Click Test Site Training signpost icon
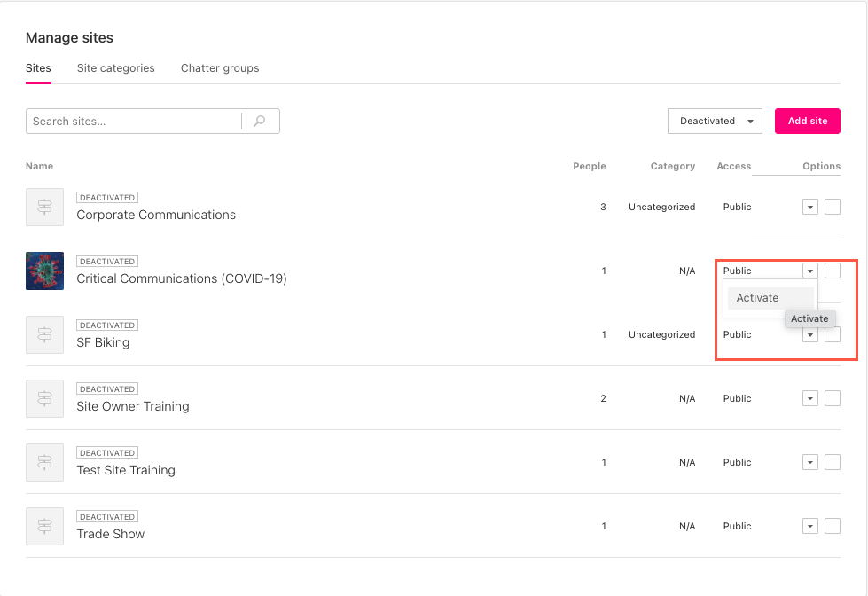This screenshot has width=868, height=596. pyautogui.click(x=44, y=462)
